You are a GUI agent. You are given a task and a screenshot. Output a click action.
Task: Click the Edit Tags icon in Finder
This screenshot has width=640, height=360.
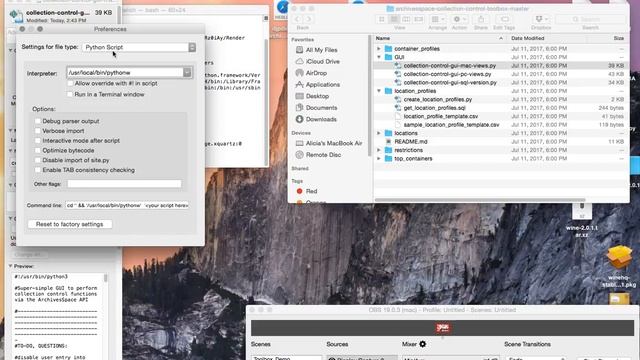(504, 19)
